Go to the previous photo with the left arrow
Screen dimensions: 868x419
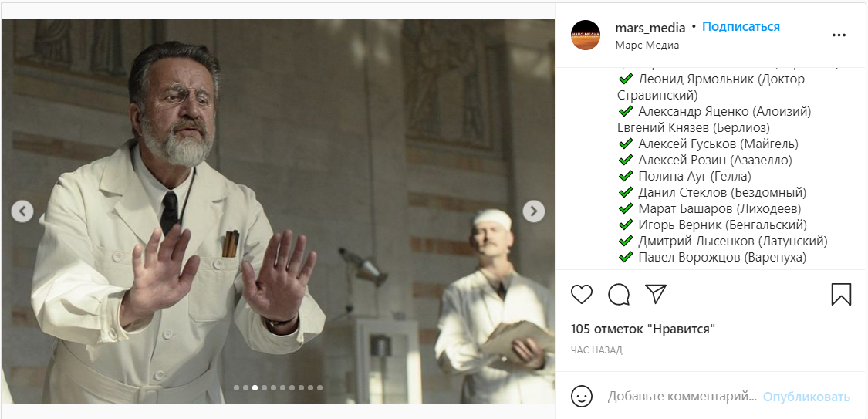(22, 211)
